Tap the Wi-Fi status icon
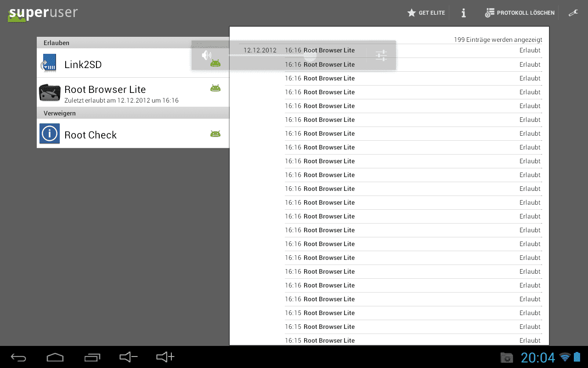Screen dimensions: 588x368 (565, 357)
